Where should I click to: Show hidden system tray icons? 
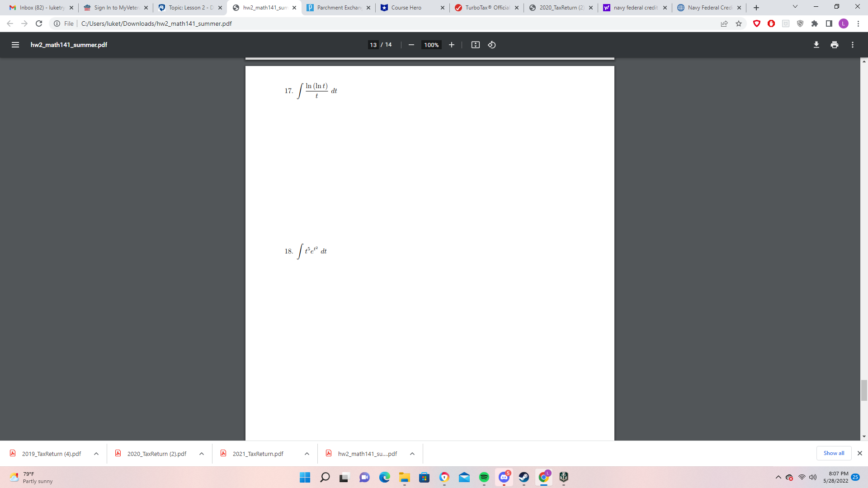pos(778,478)
